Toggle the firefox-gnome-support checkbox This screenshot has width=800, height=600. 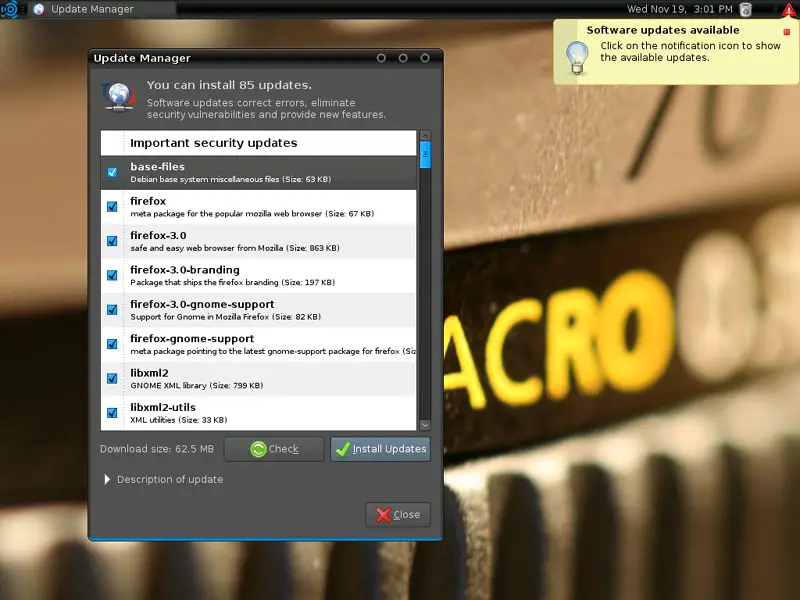coord(112,344)
